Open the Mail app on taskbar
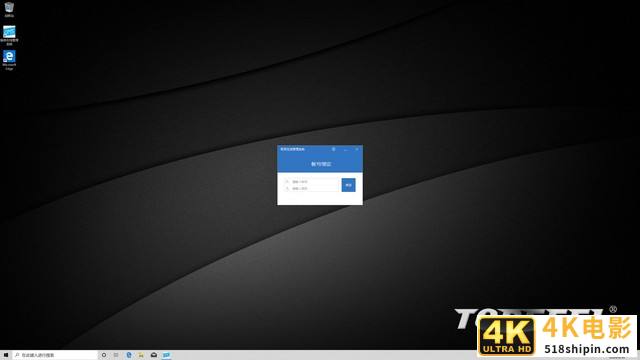The height and width of the screenshot is (360, 640). [154, 355]
